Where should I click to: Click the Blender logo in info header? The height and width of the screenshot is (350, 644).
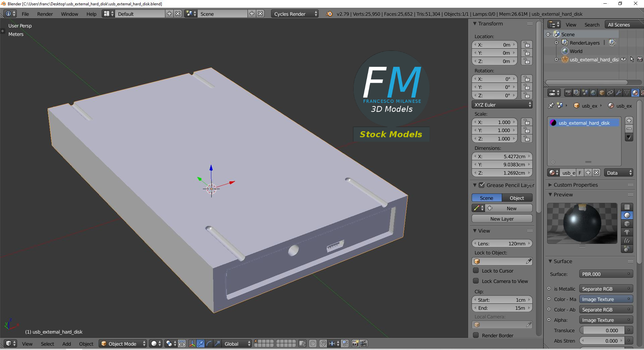(x=329, y=14)
